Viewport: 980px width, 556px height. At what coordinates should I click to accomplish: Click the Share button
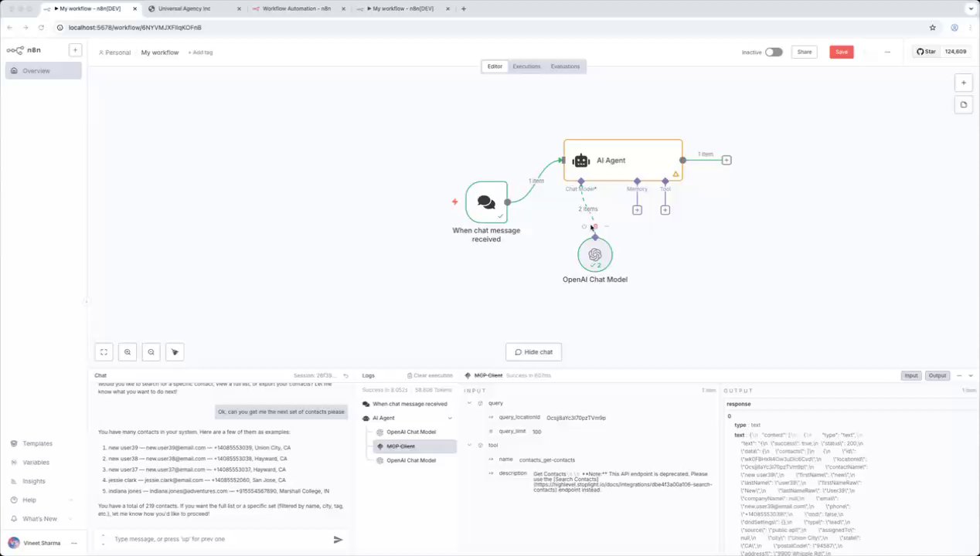coord(805,53)
